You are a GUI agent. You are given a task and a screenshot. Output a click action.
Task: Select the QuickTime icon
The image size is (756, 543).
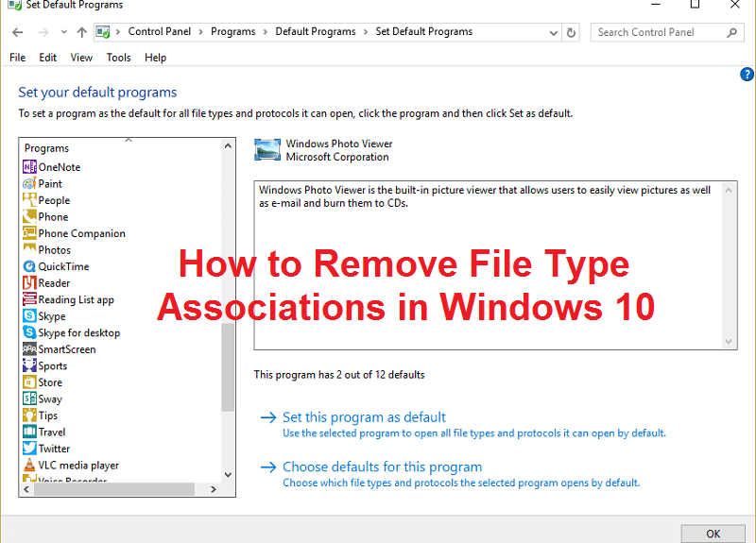[x=29, y=266]
